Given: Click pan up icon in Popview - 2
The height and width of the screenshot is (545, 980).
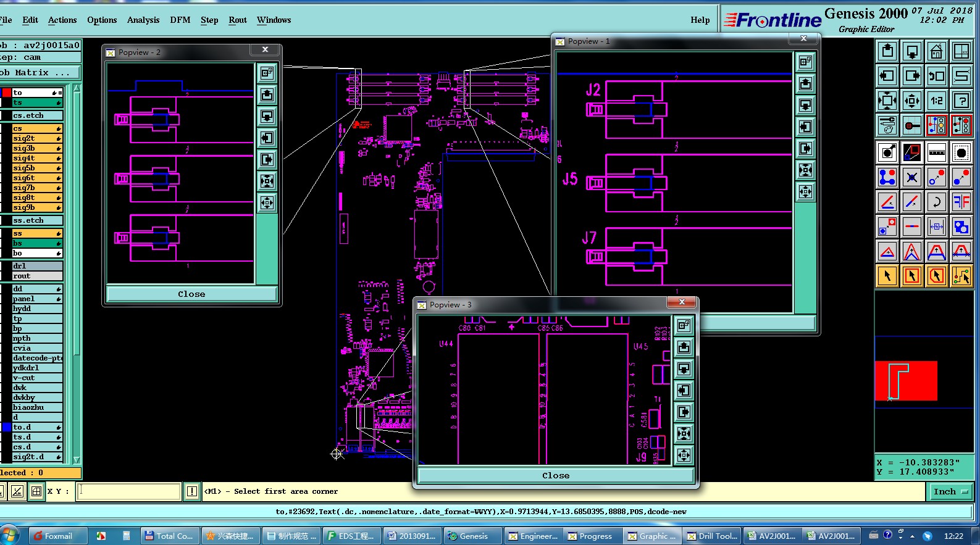Looking at the screenshot, I should pyautogui.click(x=267, y=94).
